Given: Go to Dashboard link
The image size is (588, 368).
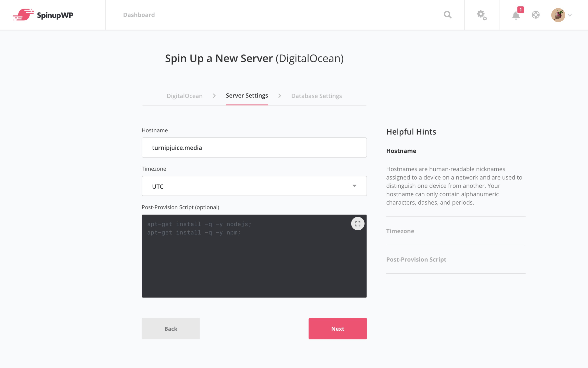Looking at the screenshot, I should tap(139, 15).
